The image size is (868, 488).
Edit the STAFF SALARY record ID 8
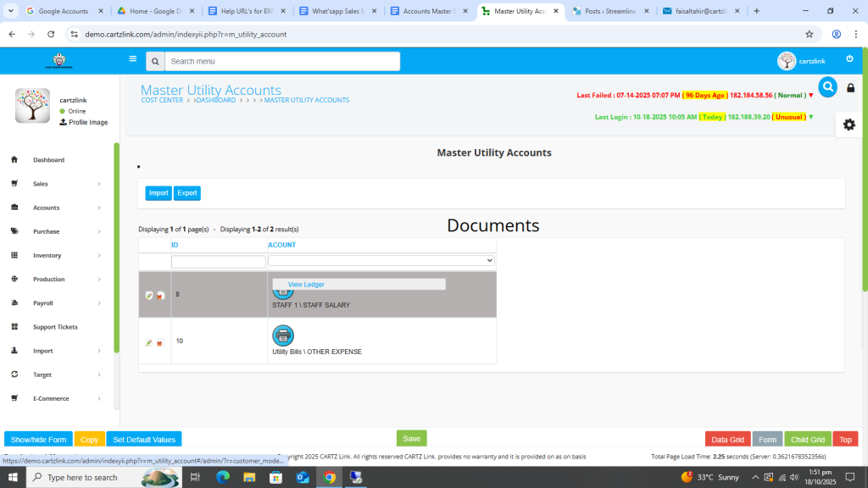149,296
